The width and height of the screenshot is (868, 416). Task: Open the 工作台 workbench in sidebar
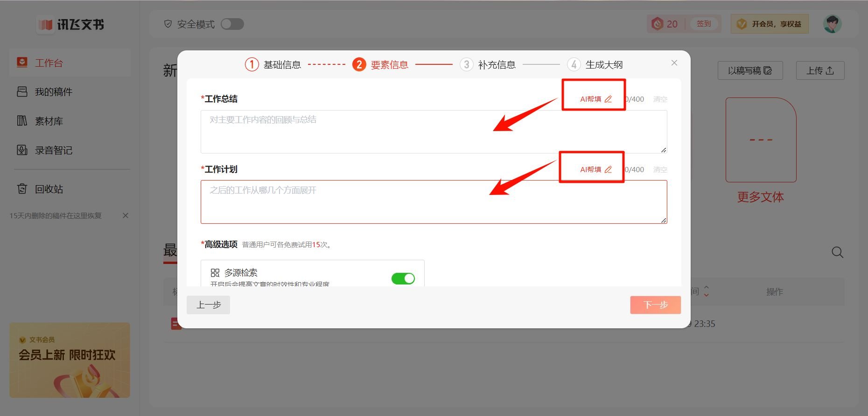point(70,63)
